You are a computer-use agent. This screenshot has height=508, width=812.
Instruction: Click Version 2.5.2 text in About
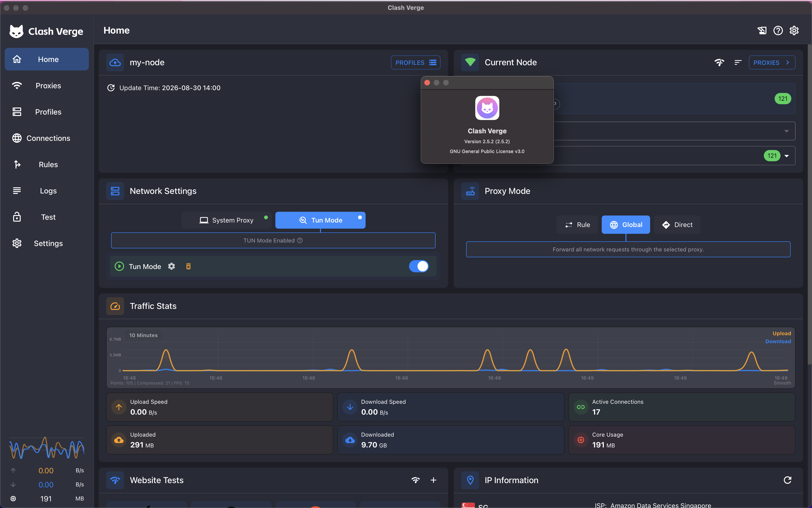487,142
